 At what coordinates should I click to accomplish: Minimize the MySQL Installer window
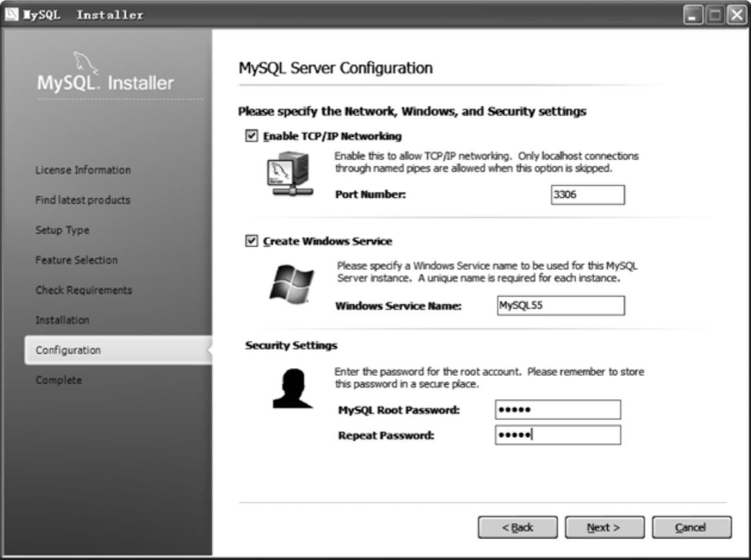click(x=693, y=14)
